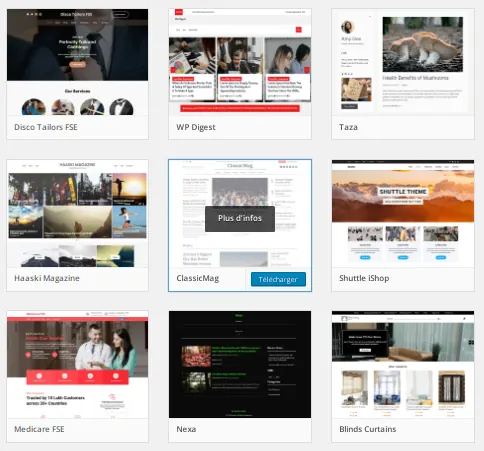484x451 pixels.
Task: Click the Disco Tailors FSE title
Action: click(46, 127)
